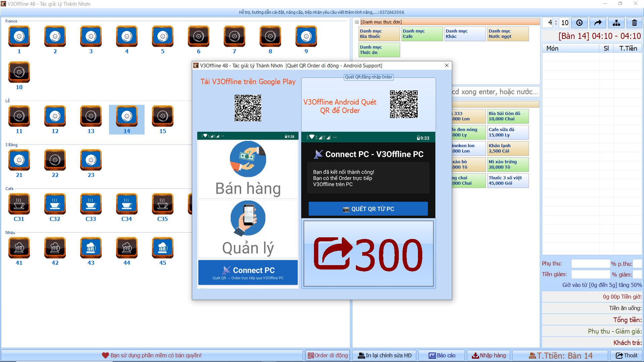Select table 6 in France area
The width and height of the screenshot is (644, 362).
pos(199,40)
